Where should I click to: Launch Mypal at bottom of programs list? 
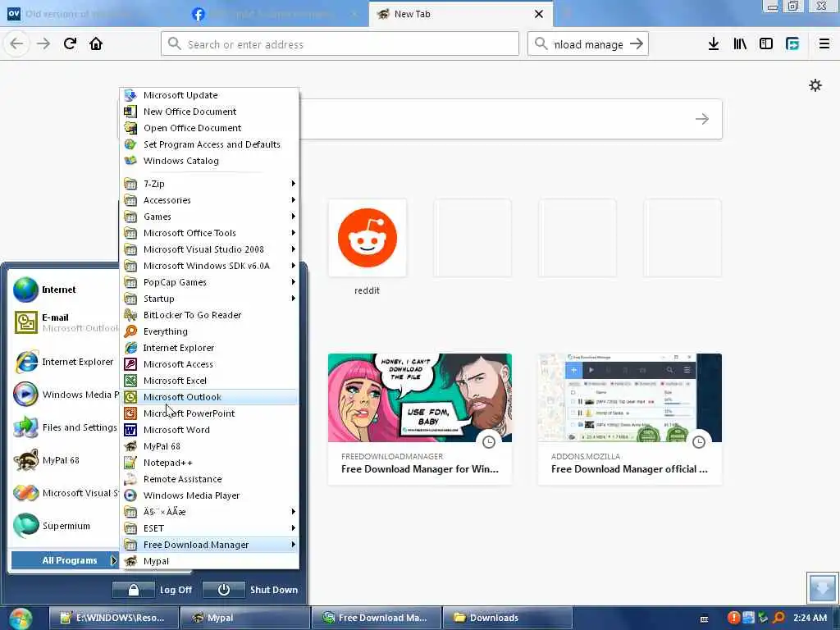point(209,561)
